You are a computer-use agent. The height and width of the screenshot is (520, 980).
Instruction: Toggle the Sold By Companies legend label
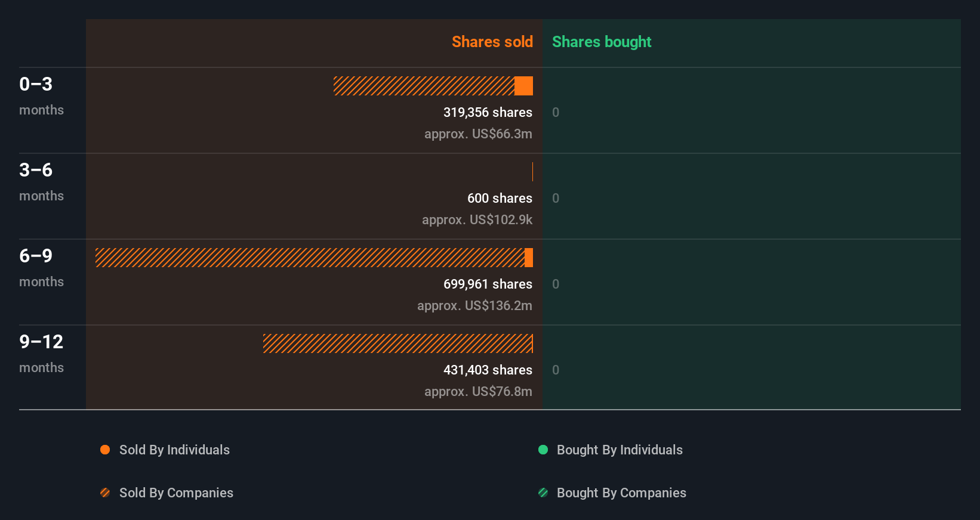click(176, 493)
